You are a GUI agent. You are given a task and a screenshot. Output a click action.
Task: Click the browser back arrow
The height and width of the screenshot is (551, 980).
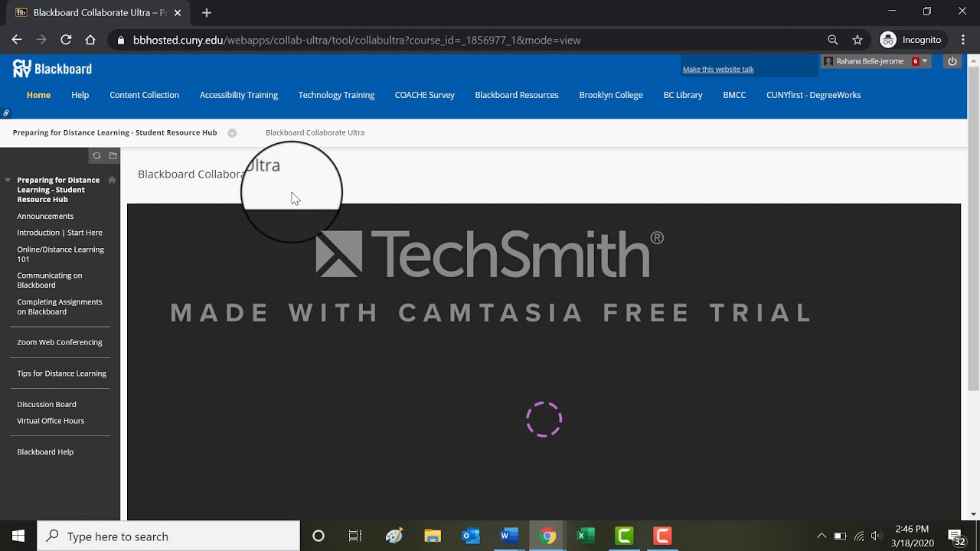point(17,40)
